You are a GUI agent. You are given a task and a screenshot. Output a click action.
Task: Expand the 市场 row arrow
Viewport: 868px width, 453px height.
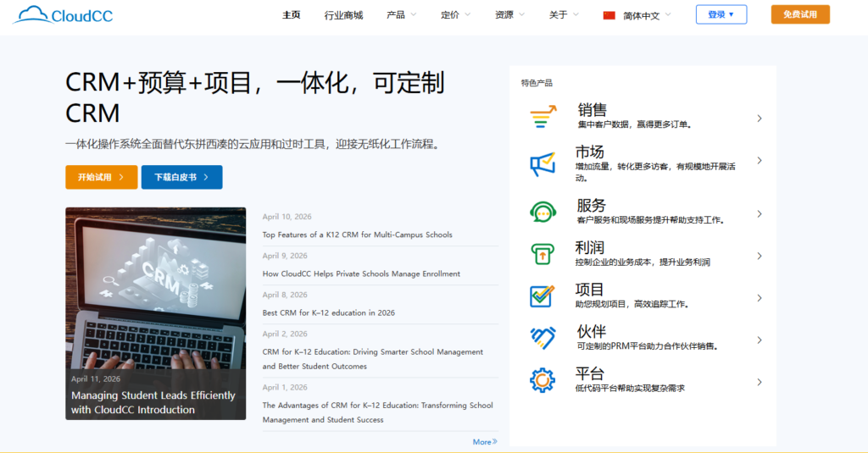[759, 160]
